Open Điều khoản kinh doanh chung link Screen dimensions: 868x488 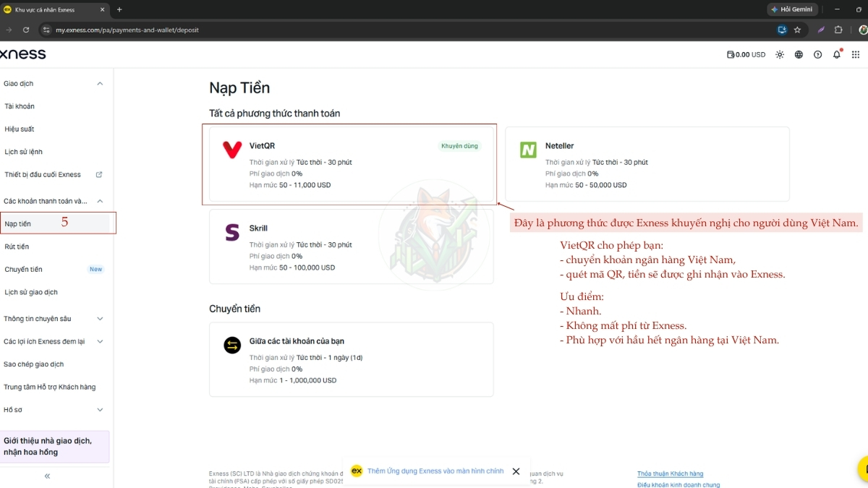click(x=678, y=485)
